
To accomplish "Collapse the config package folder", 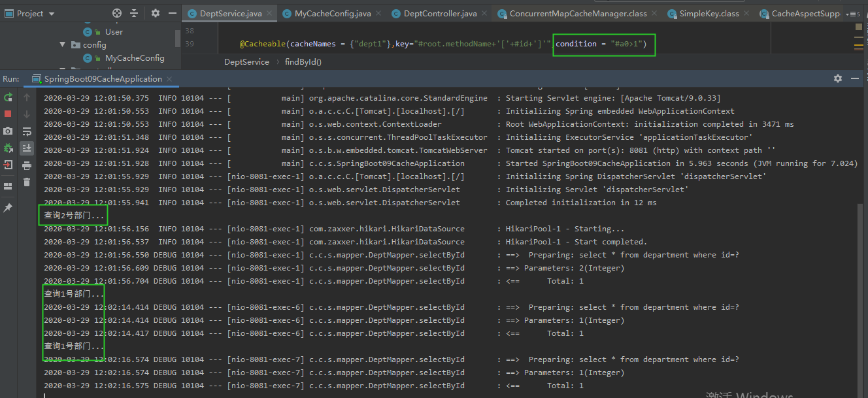I will pyautogui.click(x=63, y=45).
